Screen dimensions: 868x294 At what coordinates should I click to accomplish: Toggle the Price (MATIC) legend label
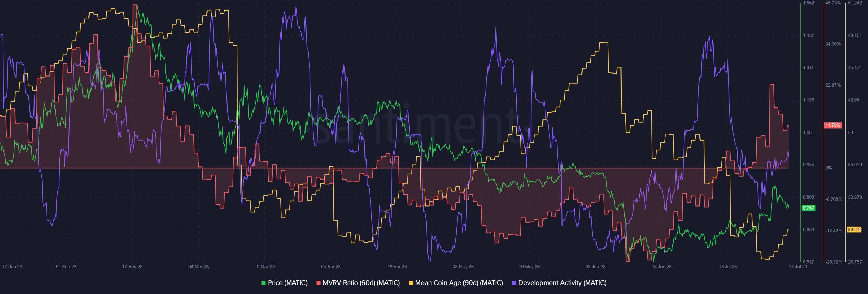click(x=288, y=283)
